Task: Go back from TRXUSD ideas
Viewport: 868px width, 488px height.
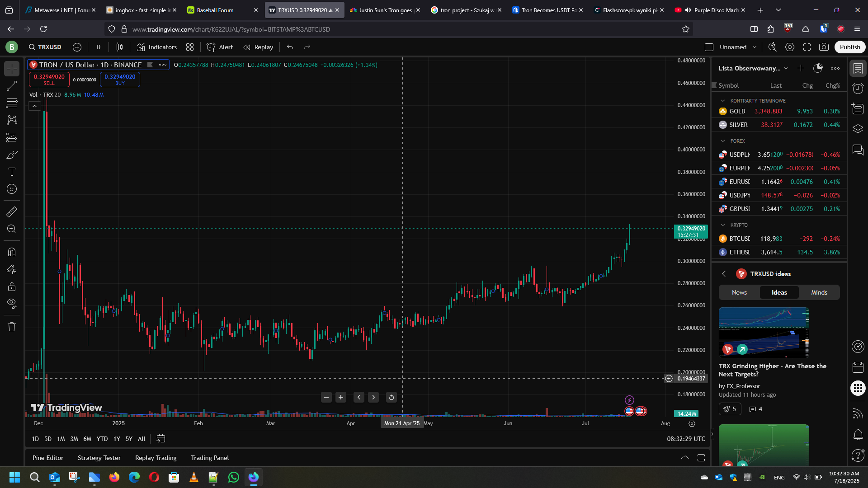Action: click(724, 274)
